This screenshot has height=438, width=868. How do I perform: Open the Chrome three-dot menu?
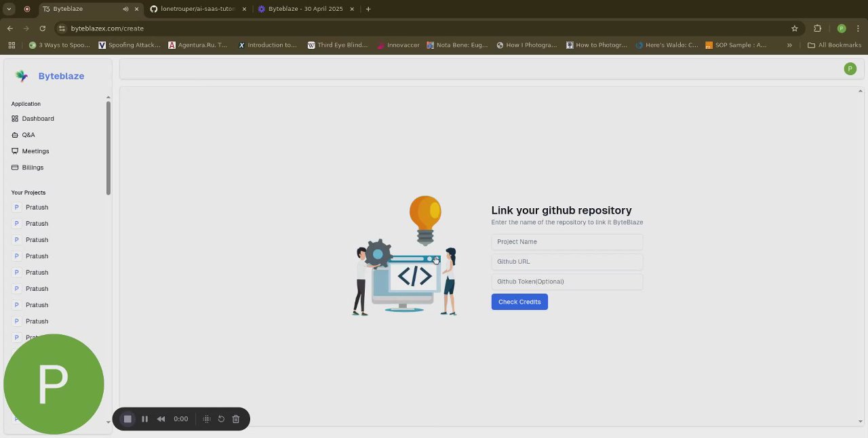(x=859, y=28)
